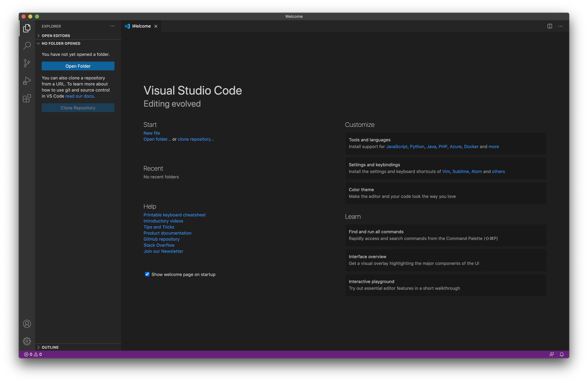Click the Clone Repository button
The image size is (588, 383).
(x=78, y=108)
